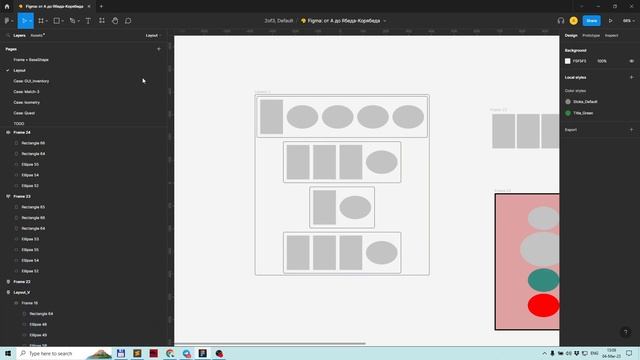Image resolution: width=640 pixels, height=360 pixels.
Task: Open Move tool options dropdown arrow
Action: [x=31, y=21]
